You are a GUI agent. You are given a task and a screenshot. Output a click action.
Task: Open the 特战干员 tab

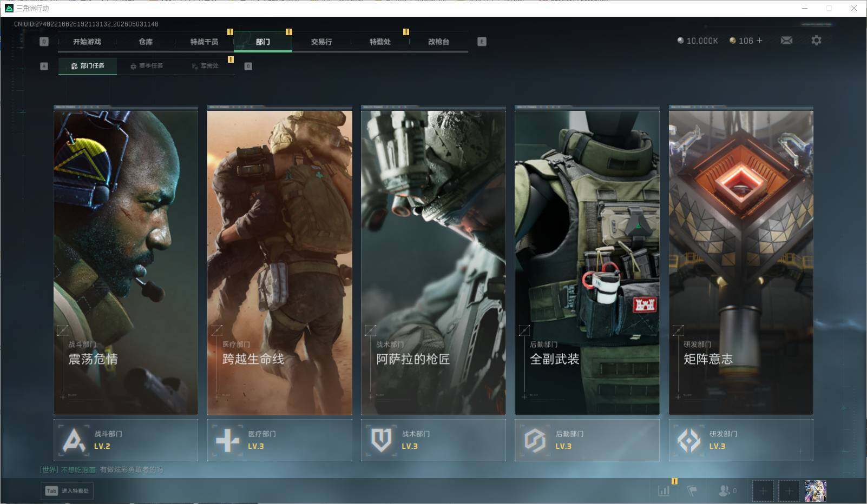[204, 42]
